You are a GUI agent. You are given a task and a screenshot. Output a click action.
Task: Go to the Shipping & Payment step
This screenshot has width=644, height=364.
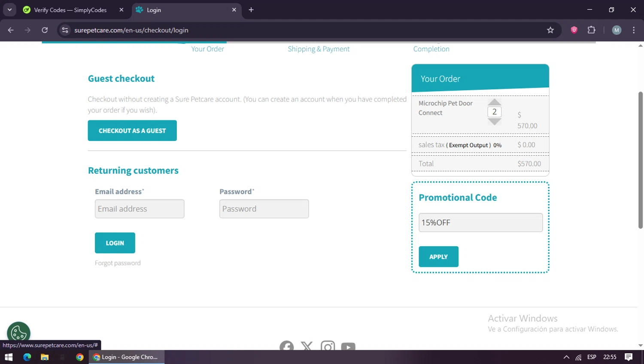319,49
